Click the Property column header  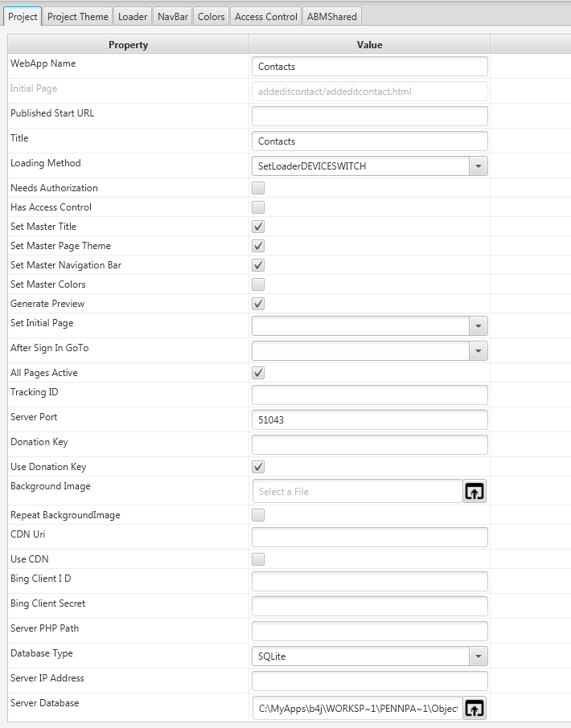click(x=129, y=45)
